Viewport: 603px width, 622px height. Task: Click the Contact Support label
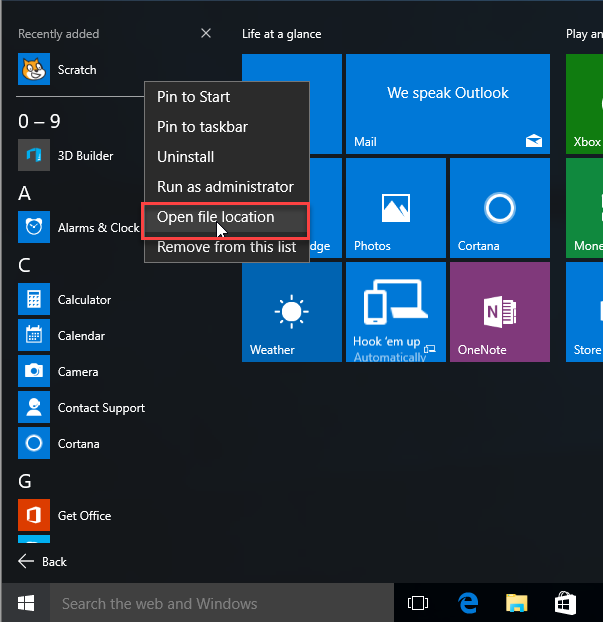point(102,408)
